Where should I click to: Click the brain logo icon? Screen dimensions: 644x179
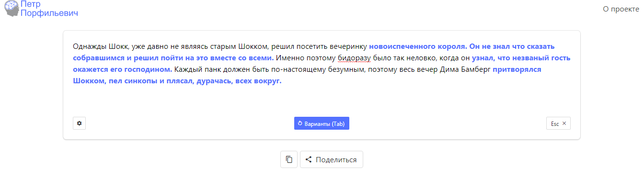pyautogui.click(x=11, y=9)
